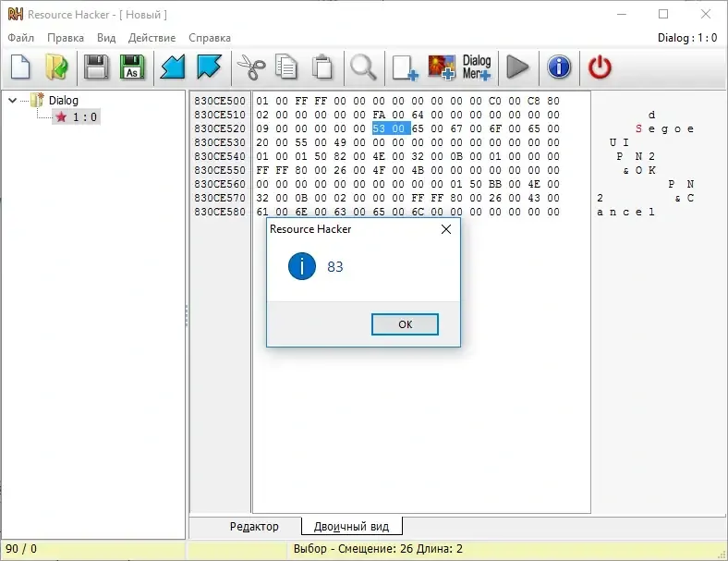Switch to the Двоичный вид tab
The image size is (728, 561).
351,527
